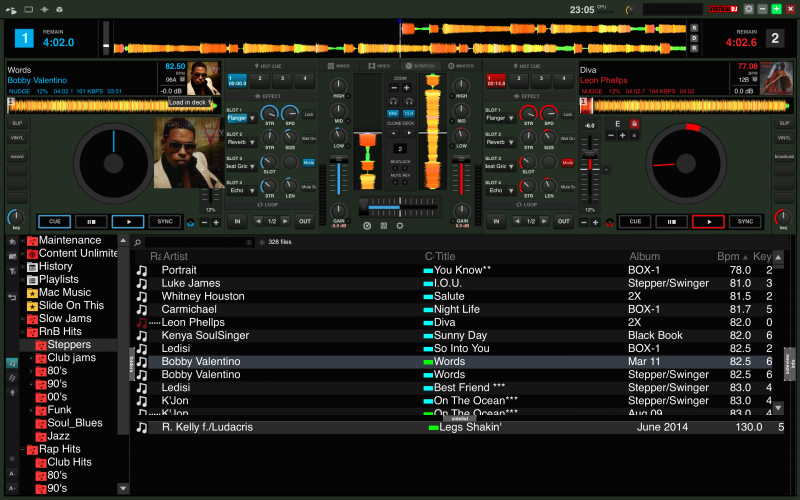Open the settings gear in top bar
This screenshot has height=500, width=800.
[x=748, y=8]
